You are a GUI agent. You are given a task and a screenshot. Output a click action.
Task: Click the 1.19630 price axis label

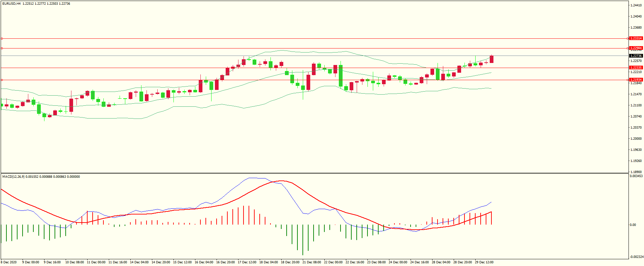[636, 150]
